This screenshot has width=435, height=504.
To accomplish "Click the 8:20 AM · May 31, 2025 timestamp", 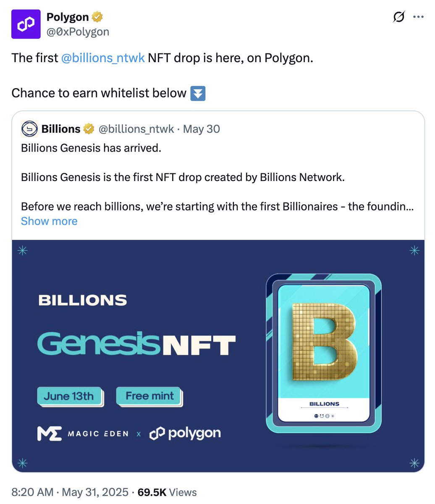I will (70, 492).
